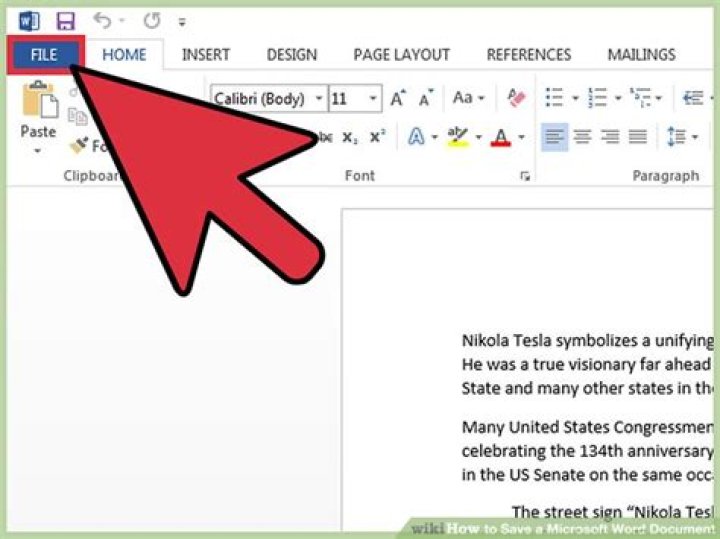Screen dimensions: 720x539
Task: Click the Paste clipboard icon
Action: pyautogui.click(x=39, y=100)
